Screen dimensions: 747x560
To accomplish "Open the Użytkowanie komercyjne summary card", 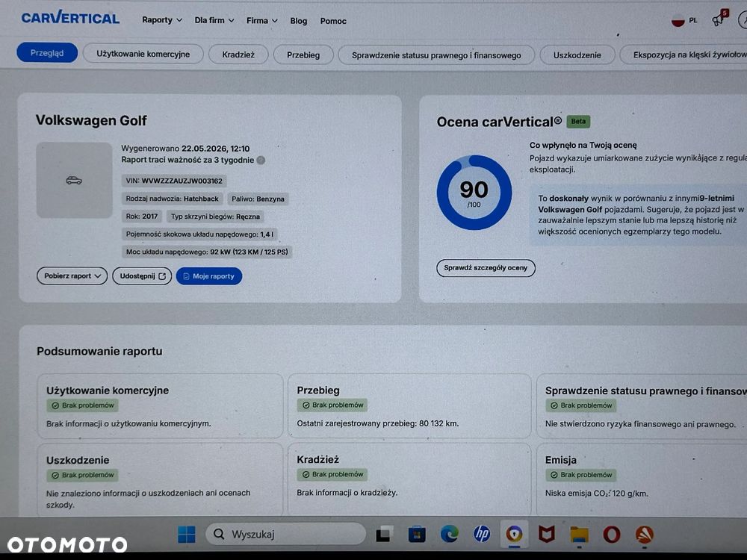I will (x=160, y=405).
